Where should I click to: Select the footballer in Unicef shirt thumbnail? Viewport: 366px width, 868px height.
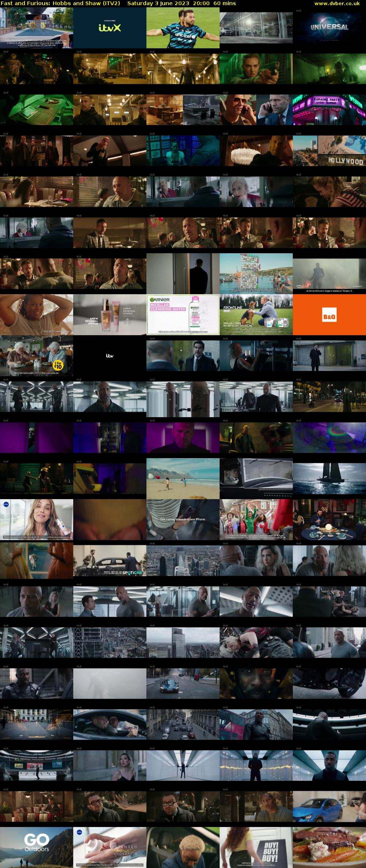point(183,28)
